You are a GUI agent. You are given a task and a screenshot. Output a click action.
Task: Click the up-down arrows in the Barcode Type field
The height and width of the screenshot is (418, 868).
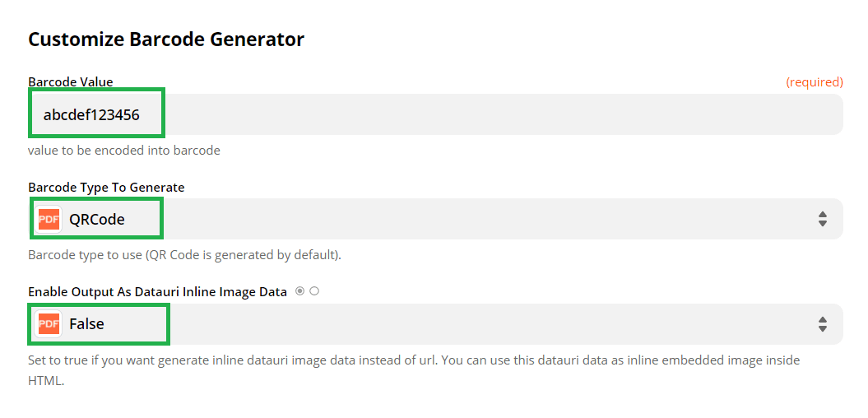pos(822,219)
